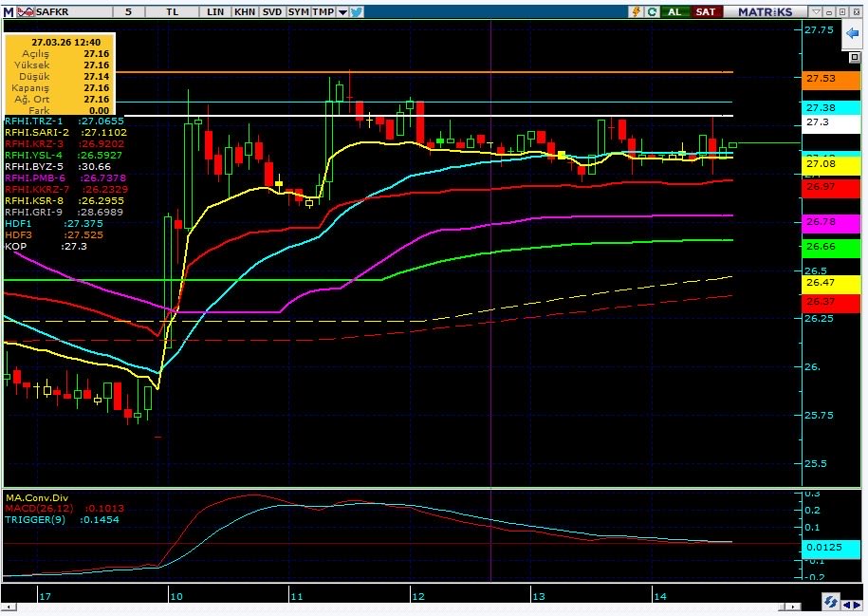The image size is (868, 616).
Task: Open the title bar triangle dropdown
Action: (x=816, y=11)
